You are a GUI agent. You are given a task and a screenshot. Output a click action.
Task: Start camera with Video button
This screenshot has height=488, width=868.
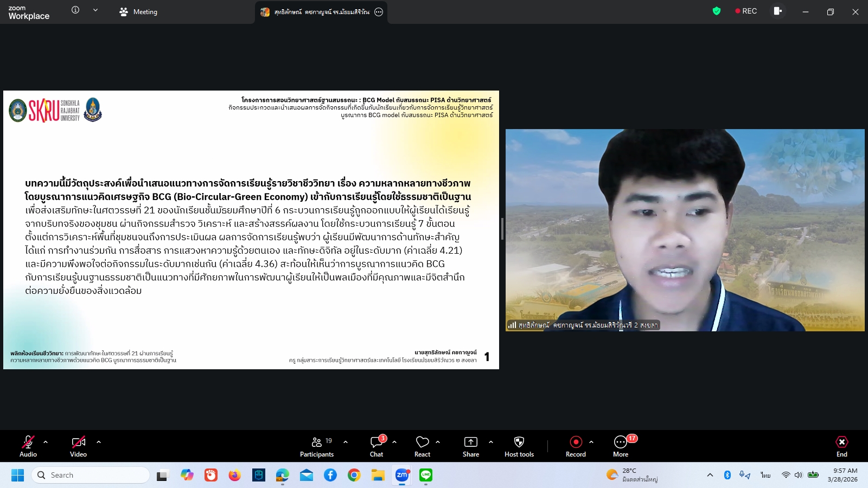78,446
